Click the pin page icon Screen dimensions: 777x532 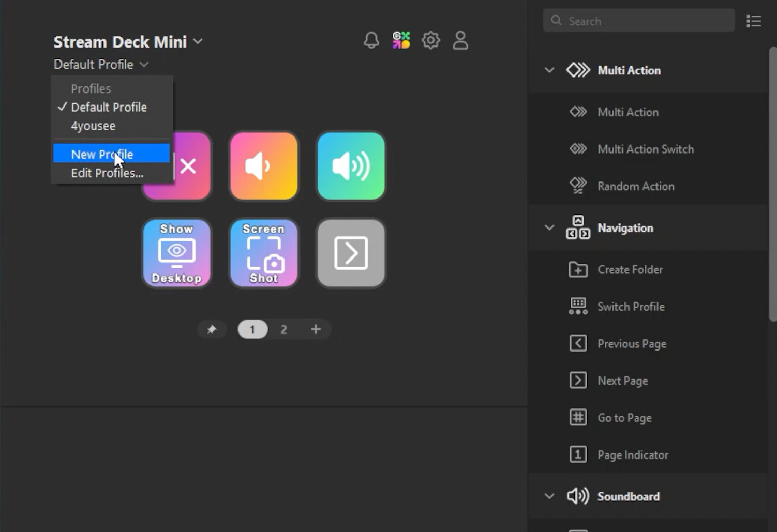coord(212,329)
